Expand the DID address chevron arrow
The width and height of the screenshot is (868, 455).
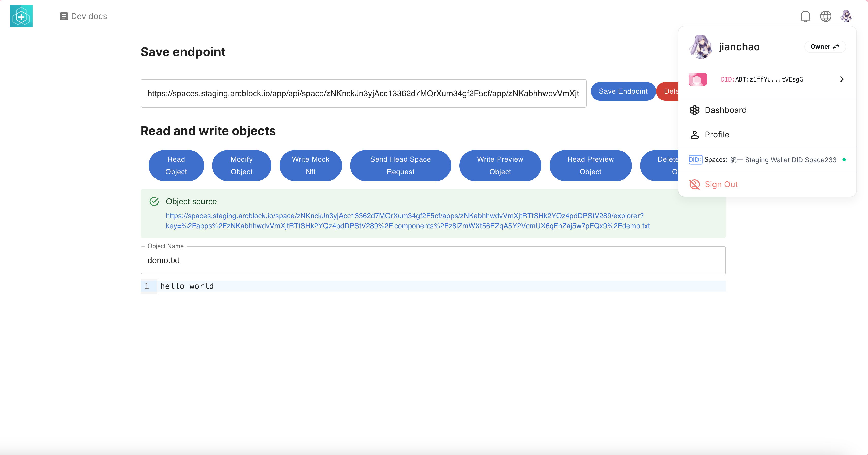(x=842, y=79)
